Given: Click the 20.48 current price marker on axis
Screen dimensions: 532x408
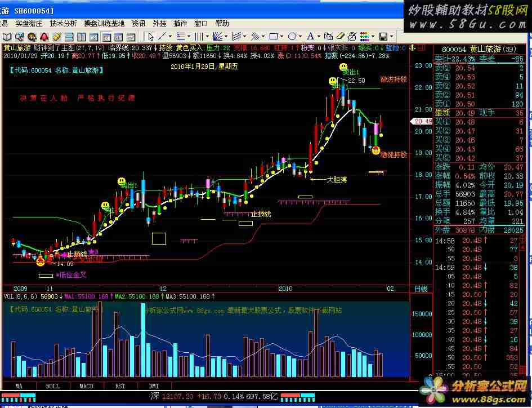Looking at the screenshot, I should click(422, 121).
